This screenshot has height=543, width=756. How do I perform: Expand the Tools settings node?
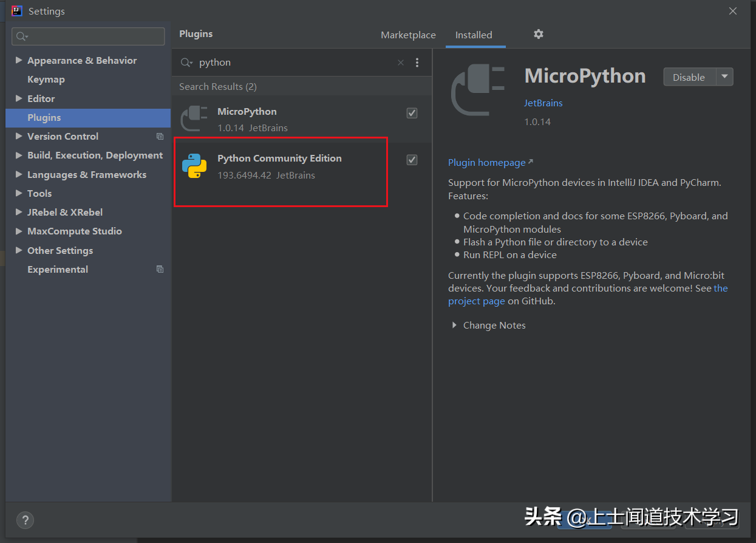point(19,193)
